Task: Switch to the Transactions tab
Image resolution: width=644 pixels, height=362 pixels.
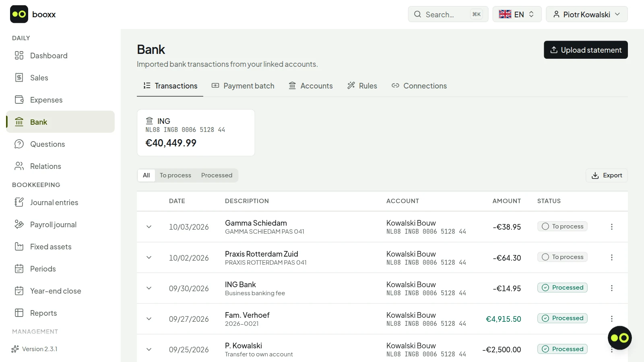Action: click(x=170, y=86)
